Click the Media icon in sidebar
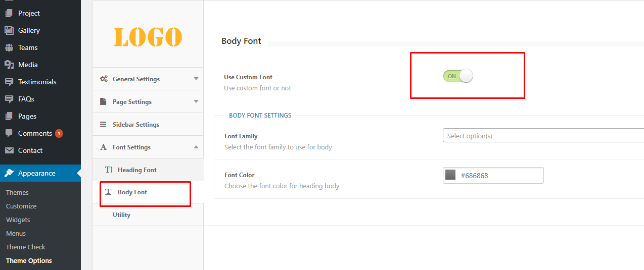Viewport: 644px width, 270px height. point(9,65)
